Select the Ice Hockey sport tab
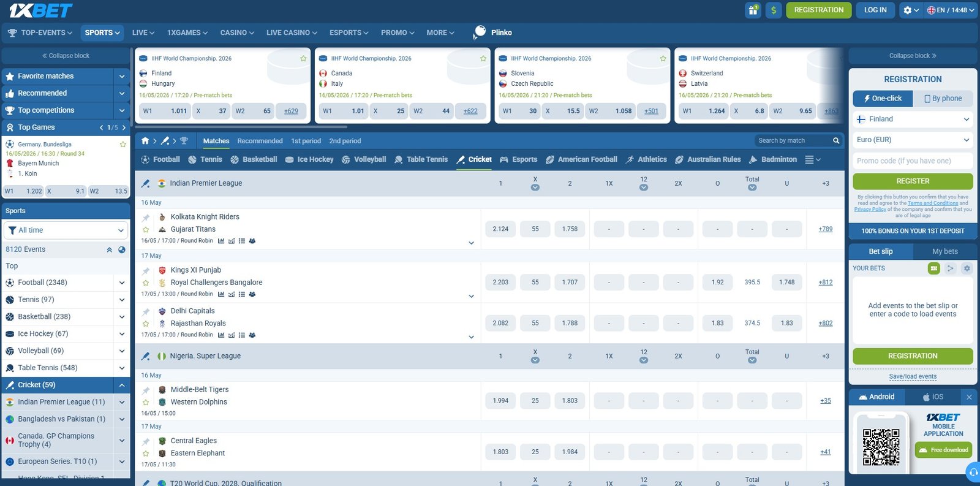This screenshot has height=486, width=980. pyautogui.click(x=309, y=159)
